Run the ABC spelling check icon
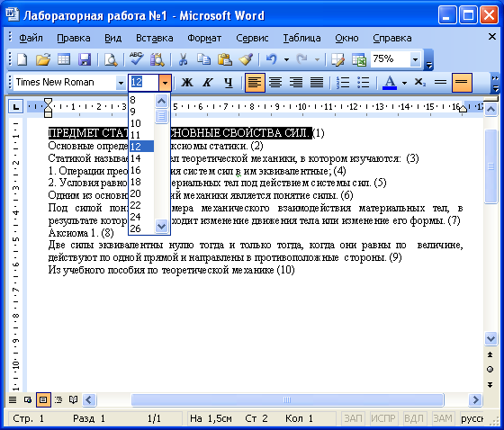 (136, 58)
